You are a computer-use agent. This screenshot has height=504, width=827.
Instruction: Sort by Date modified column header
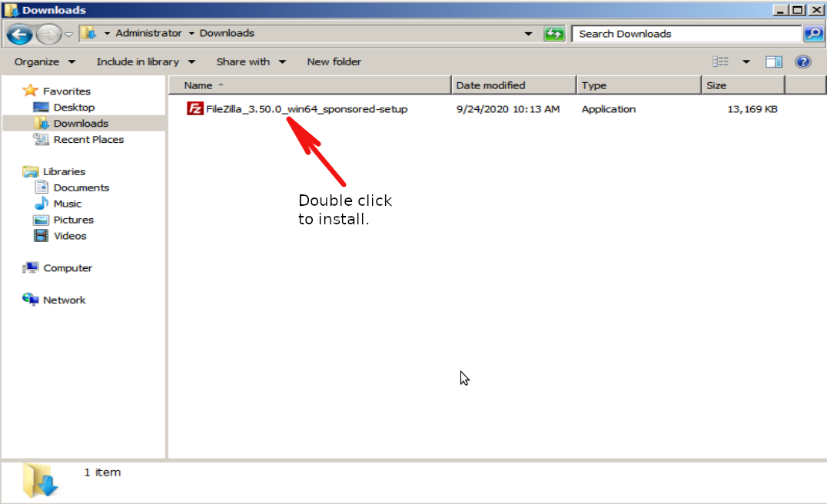(x=513, y=85)
